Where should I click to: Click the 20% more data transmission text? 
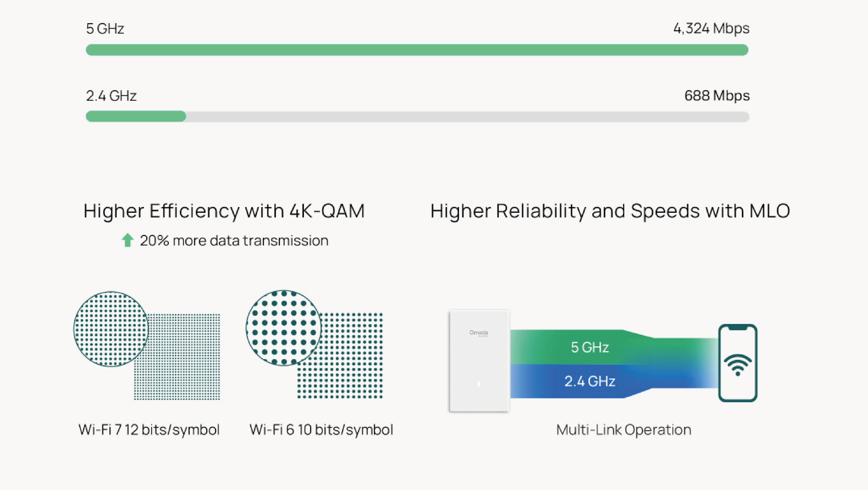point(234,241)
